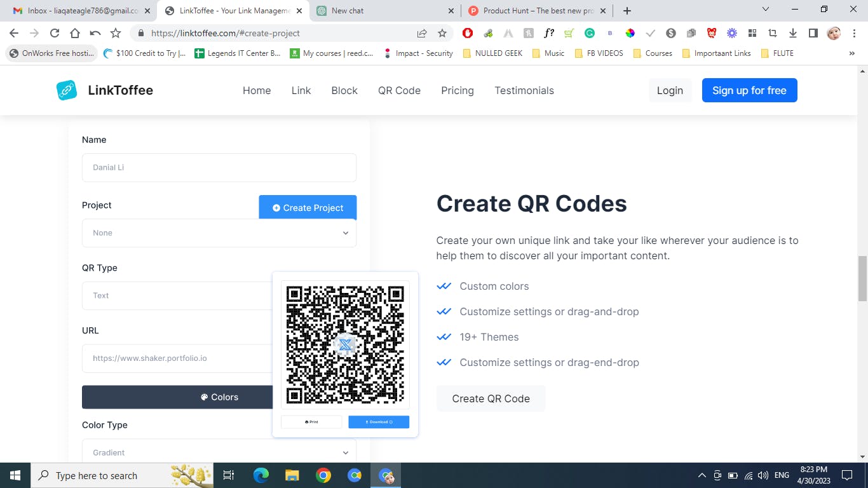Open Task View on the taskbar
868x488 pixels.
(x=229, y=475)
